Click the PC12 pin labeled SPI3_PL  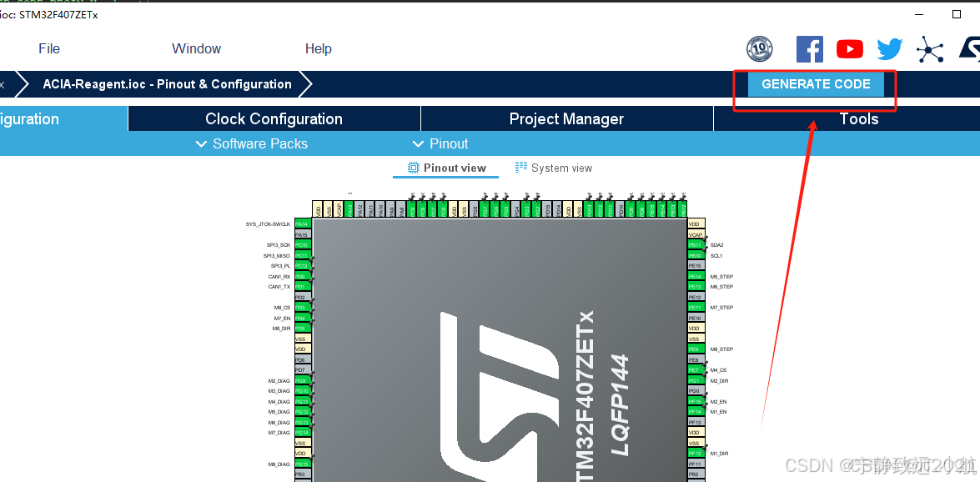click(x=303, y=266)
